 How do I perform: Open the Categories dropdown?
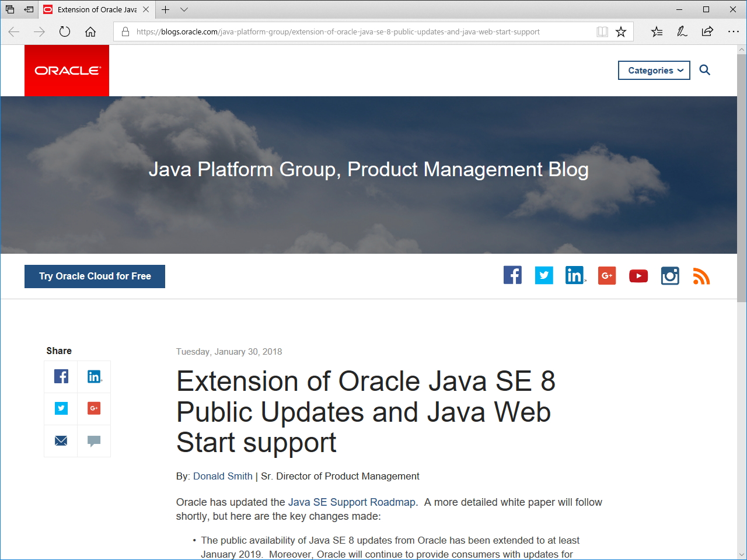click(x=654, y=70)
